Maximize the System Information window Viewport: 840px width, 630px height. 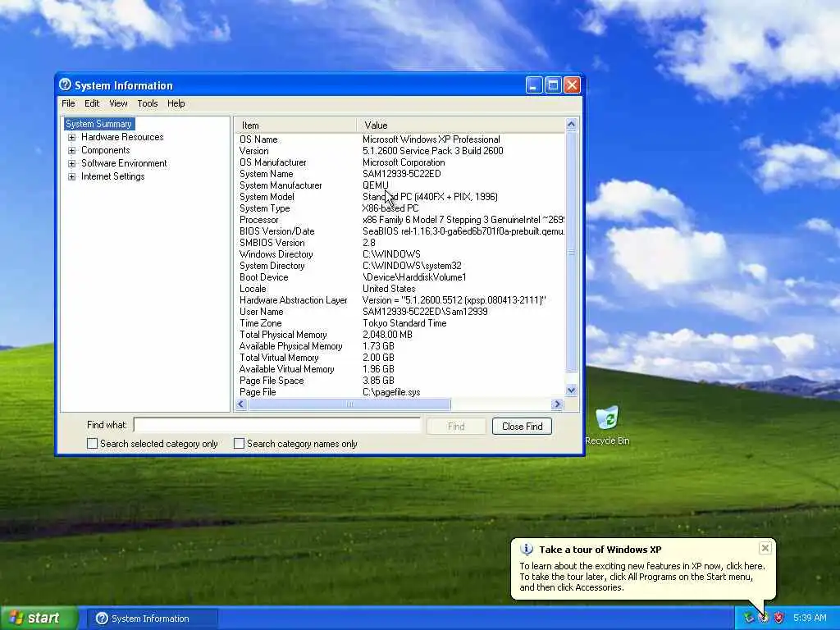(554, 85)
